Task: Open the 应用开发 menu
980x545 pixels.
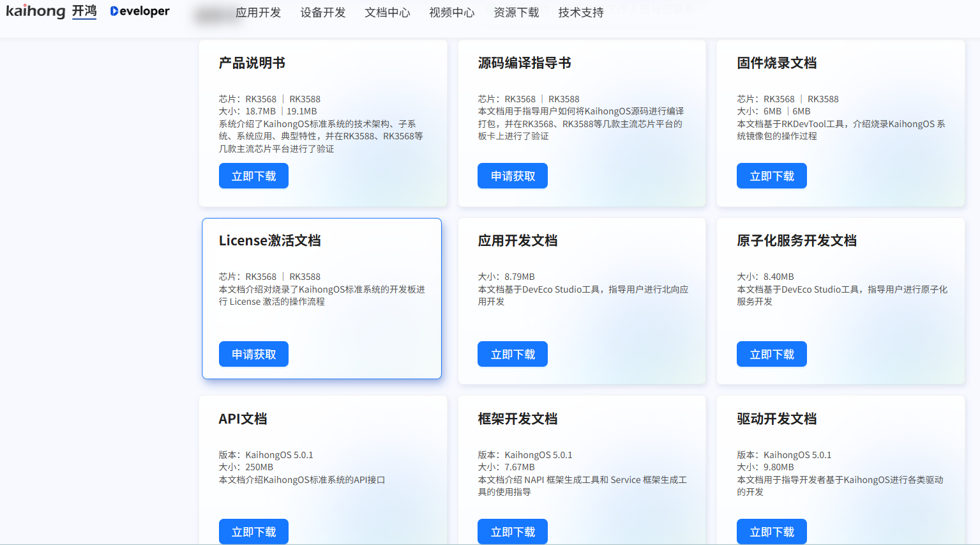Action: [x=258, y=13]
